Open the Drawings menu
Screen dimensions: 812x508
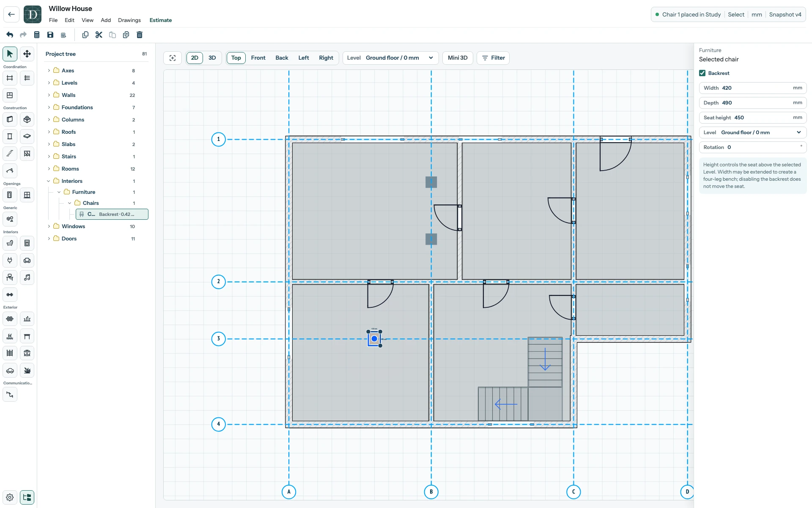click(129, 20)
